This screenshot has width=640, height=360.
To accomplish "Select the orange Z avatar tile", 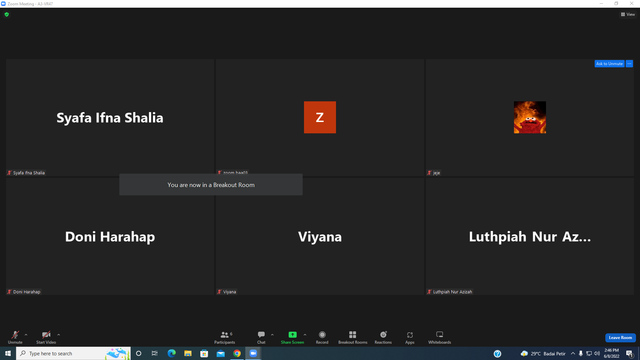I will click(x=320, y=117).
